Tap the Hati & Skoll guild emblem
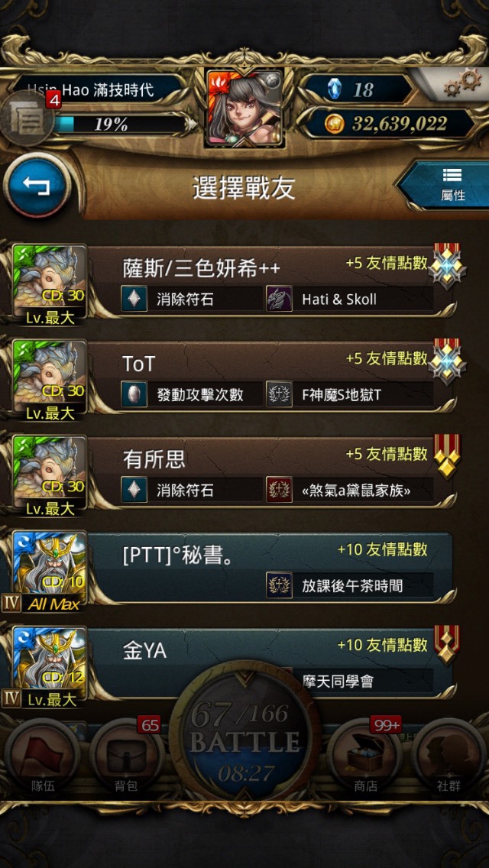 click(x=279, y=300)
